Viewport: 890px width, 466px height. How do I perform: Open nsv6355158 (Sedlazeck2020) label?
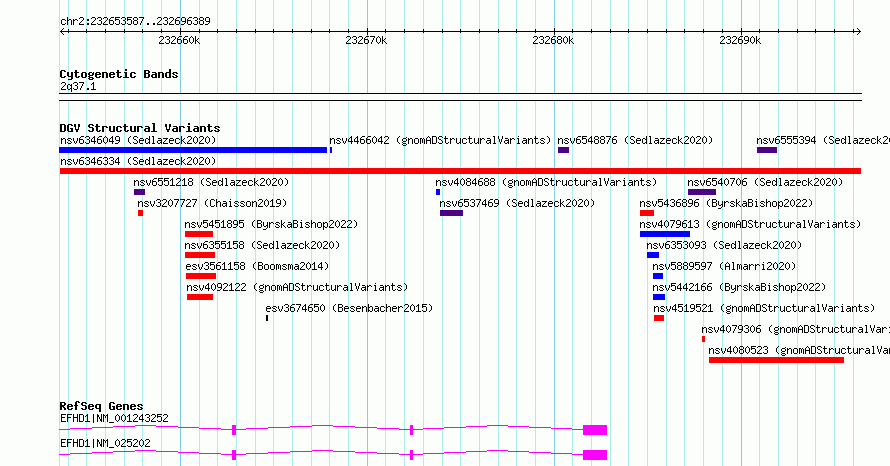click(x=262, y=245)
